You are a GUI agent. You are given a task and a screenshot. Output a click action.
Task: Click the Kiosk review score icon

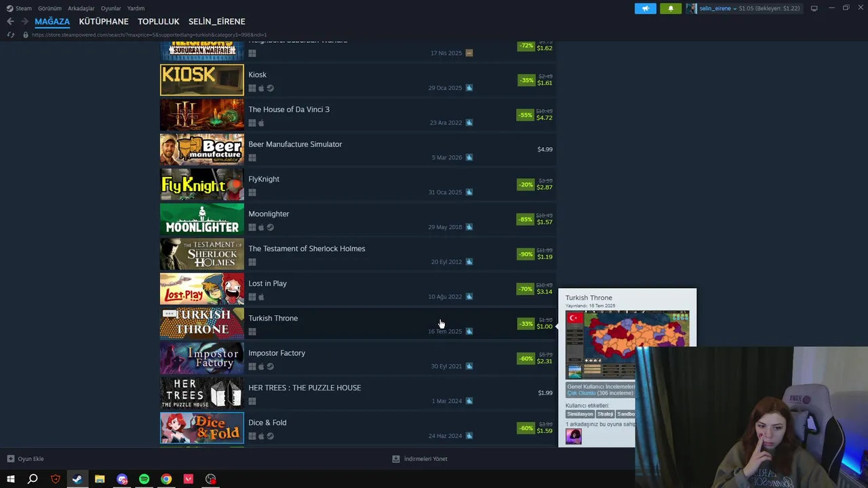pyautogui.click(x=469, y=88)
